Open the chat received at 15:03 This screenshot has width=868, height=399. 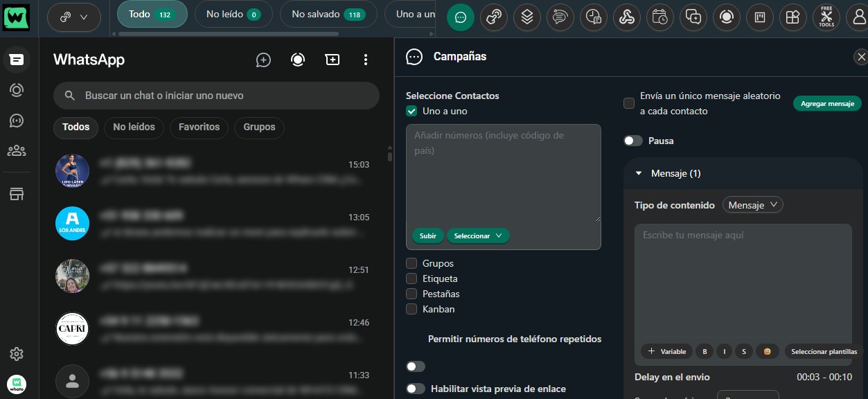216,171
